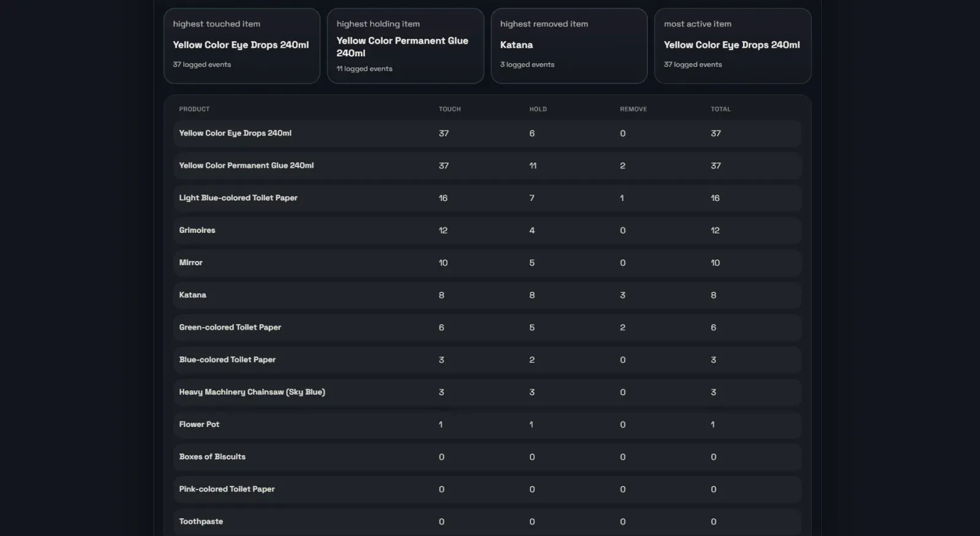Image resolution: width=980 pixels, height=536 pixels.
Task: Select Yellow Color Eye Drops 240ml table row name
Action: [x=235, y=133]
